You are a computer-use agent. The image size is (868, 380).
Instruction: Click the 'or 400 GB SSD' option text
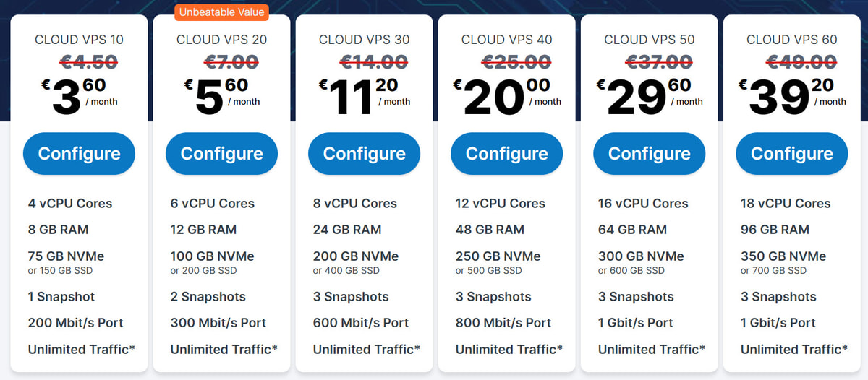click(346, 271)
